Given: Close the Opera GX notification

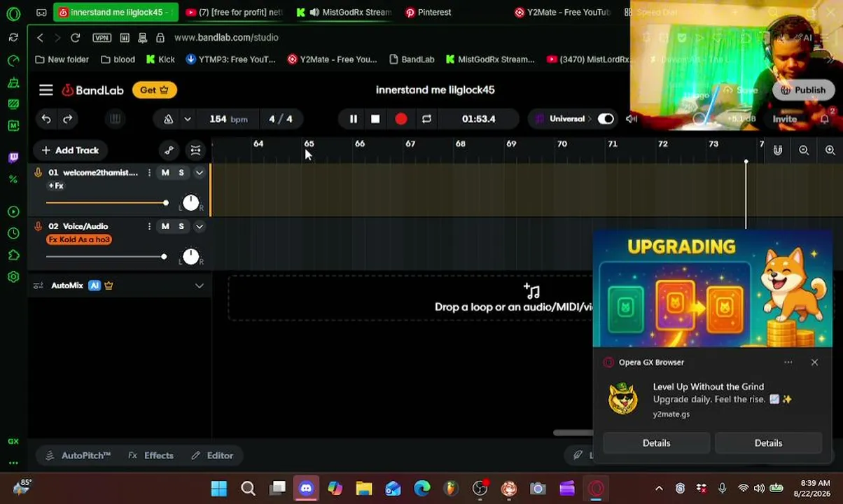Looking at the screenshot, I should point(814,363).
